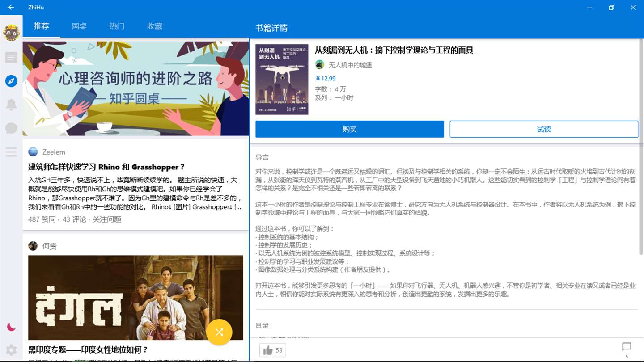This screenshot has height=362, width=644.
Task: Open article 建筑师怎样快速学习 Rhino 和 Grasshopper
Action: (106, 167)
